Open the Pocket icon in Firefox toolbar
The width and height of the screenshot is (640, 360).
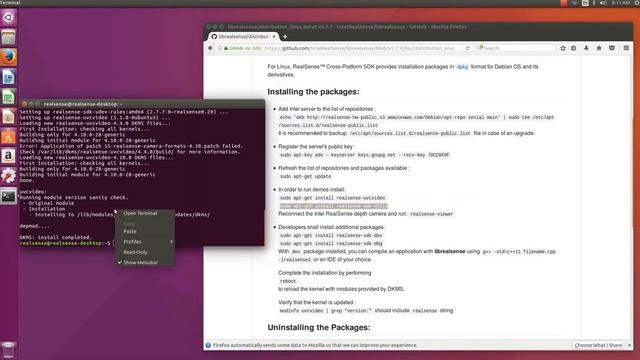(612, 48)
